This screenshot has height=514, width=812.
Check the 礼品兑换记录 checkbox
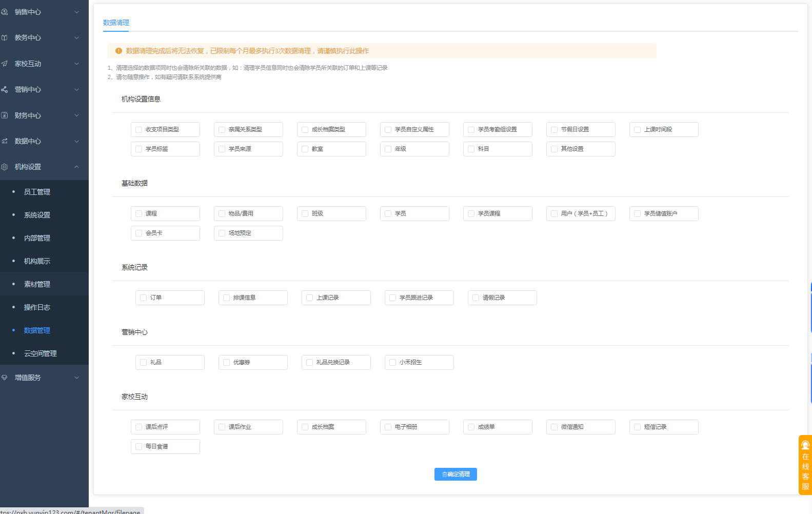click(309, 363)
